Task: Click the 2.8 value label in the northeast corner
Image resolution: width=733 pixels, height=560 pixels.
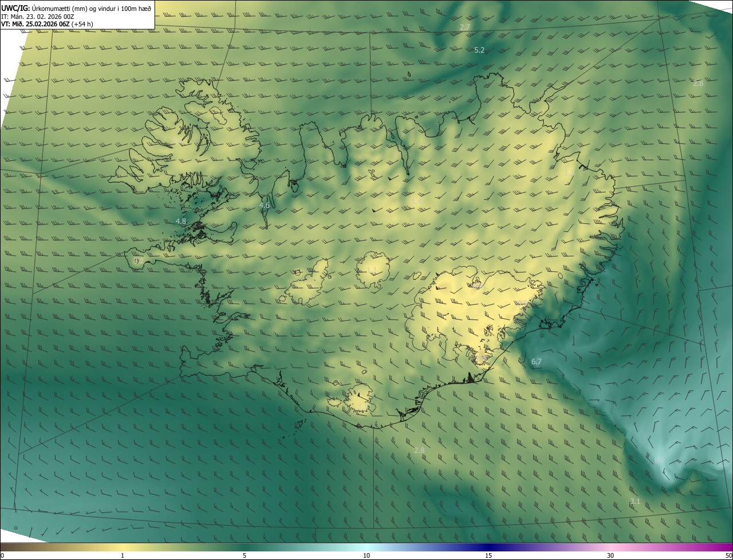Action: pyautogui.click(x=697, y=84)
